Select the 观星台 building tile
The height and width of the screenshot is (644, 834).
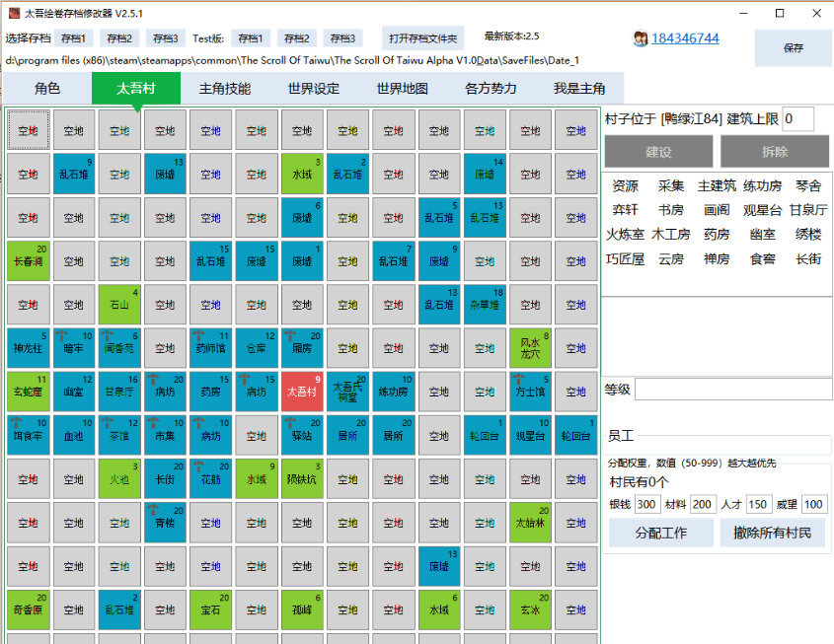pos(530,435)
